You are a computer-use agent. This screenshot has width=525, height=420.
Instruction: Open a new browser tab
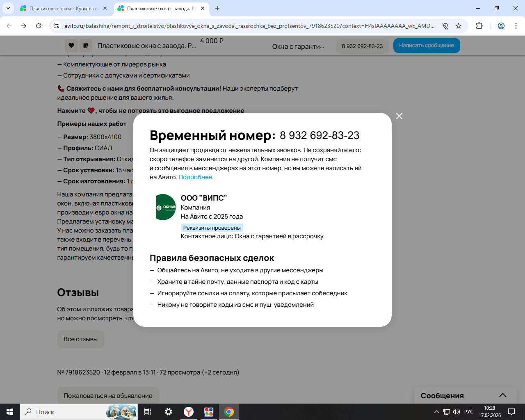tap(217, 8)
